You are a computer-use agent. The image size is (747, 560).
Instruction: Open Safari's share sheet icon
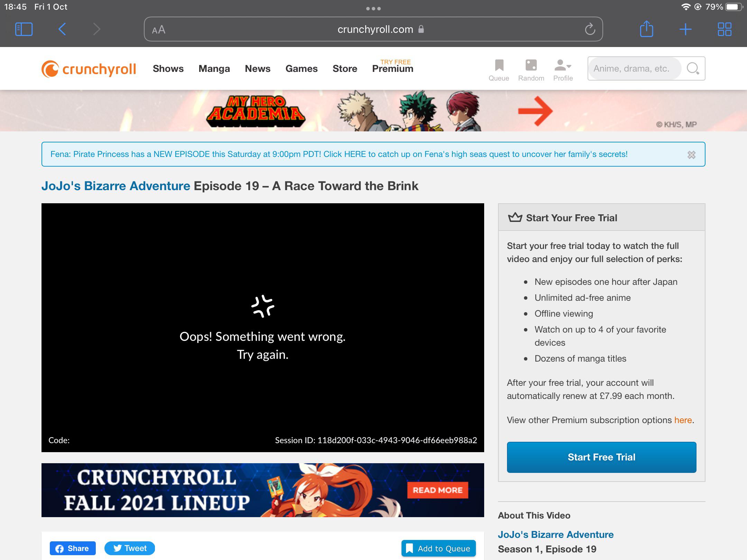[646, 29]
